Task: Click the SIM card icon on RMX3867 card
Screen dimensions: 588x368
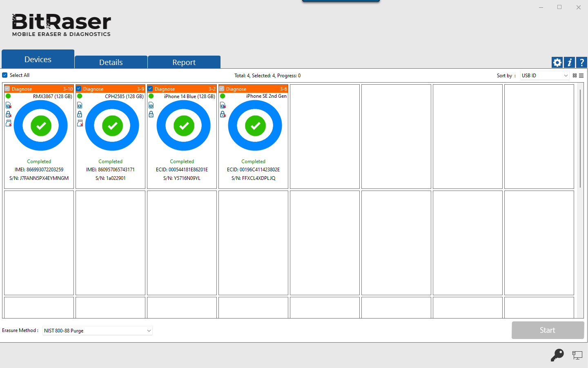Action: point(9,105)
